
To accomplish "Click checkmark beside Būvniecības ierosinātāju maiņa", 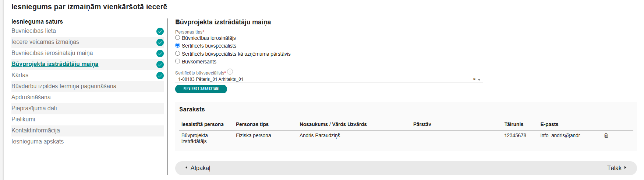I will click(x=160, y=53).
